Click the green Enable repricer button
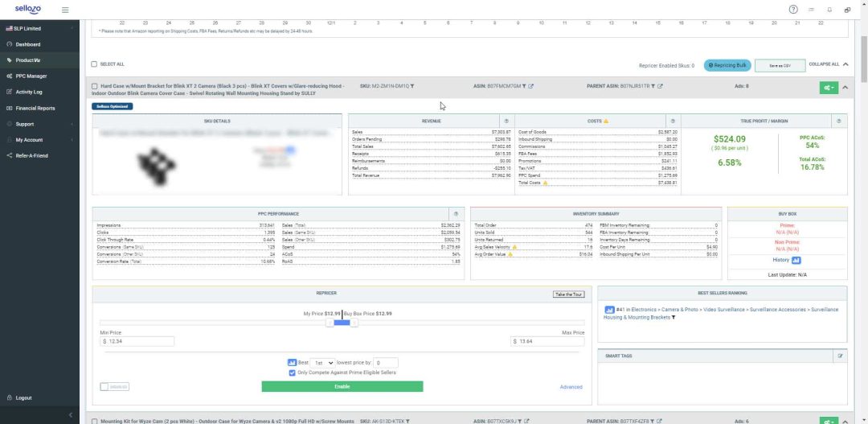This screenshot has width=868, height=424. pyautogui.click(x=342, y=386)
